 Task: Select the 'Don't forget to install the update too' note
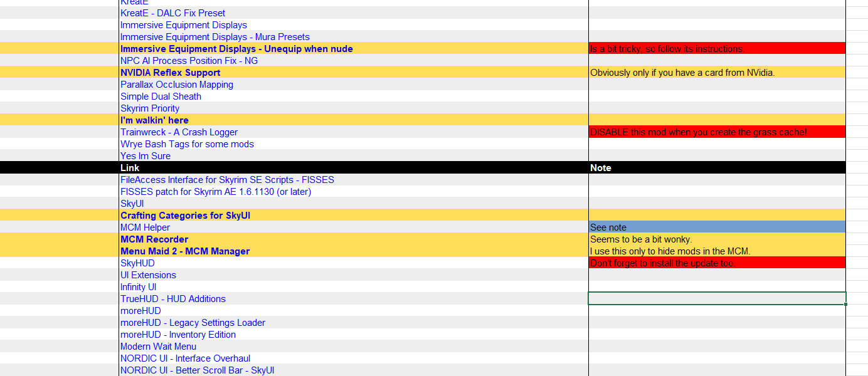[717, 263]
